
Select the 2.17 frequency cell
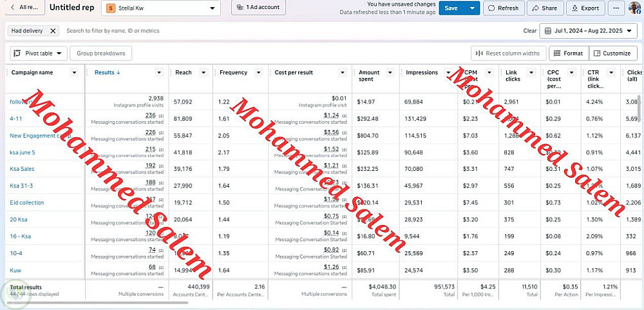tap(225, 153)
